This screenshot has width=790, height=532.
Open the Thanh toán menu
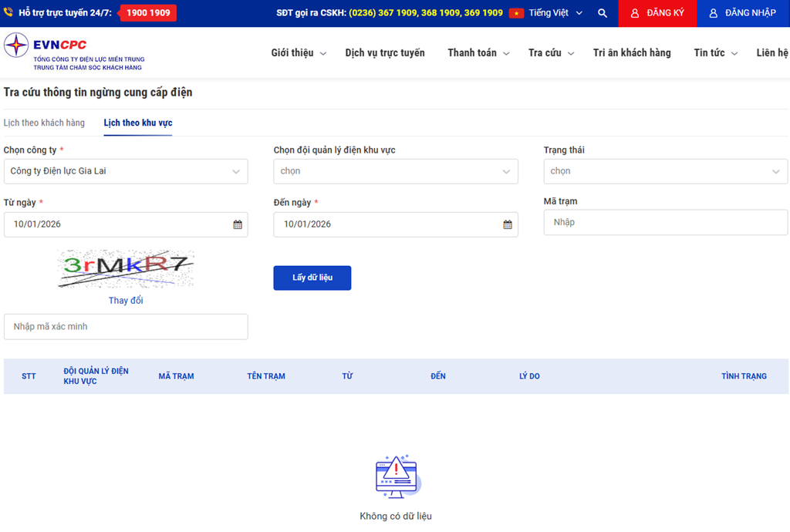click(478, 53)
